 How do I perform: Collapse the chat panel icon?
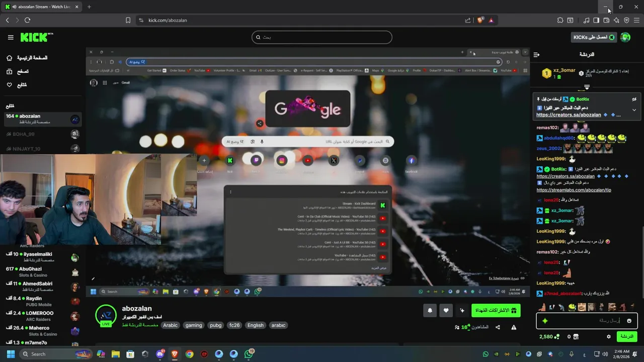pyautogui.click(x=536, y=54)
